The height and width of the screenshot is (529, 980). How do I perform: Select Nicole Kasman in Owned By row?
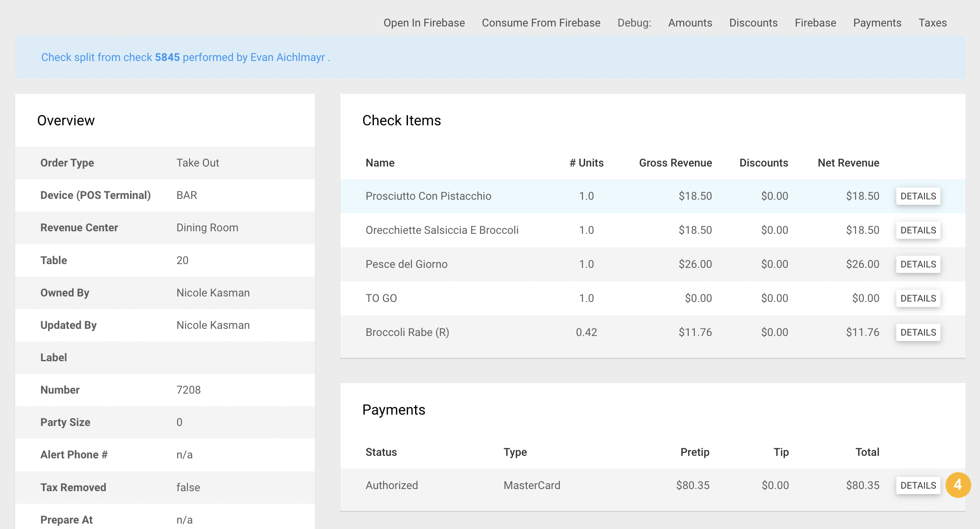(213, 293)
